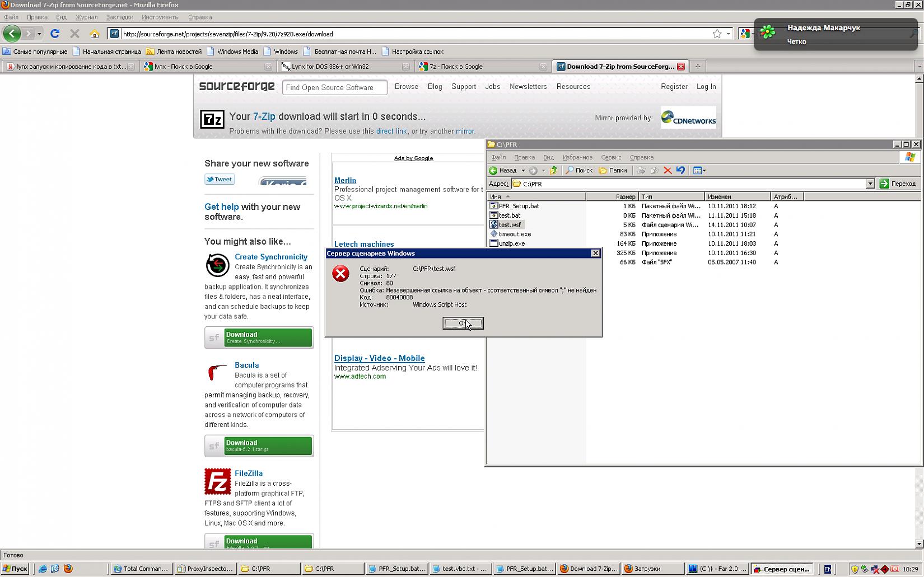Image resolution: width=924 pixels, height=577 pixels.
Task: Switch to the Total Commander taskbar button
Action: (141, 569)
